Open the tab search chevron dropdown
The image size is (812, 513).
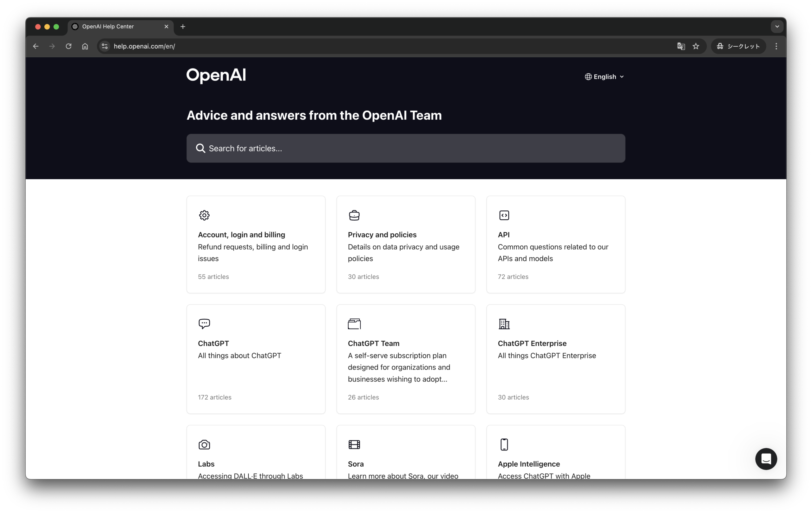[776, 26]
